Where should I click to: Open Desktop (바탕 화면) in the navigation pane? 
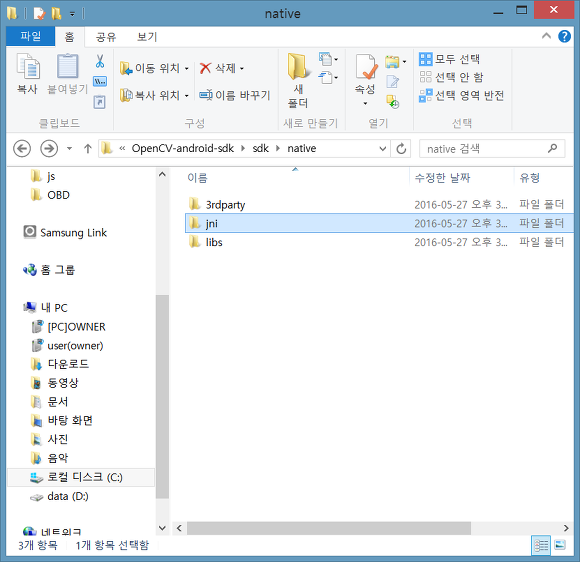click(x=61, y=420)
